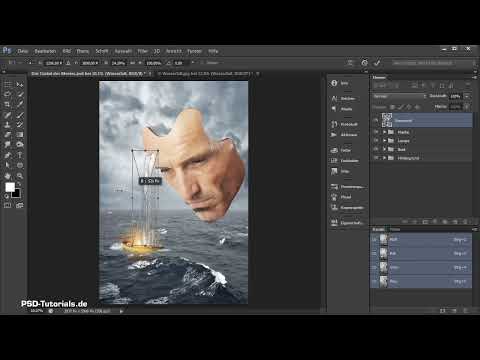Open the layer blend mode dropdown

click(x=399, y=96)
